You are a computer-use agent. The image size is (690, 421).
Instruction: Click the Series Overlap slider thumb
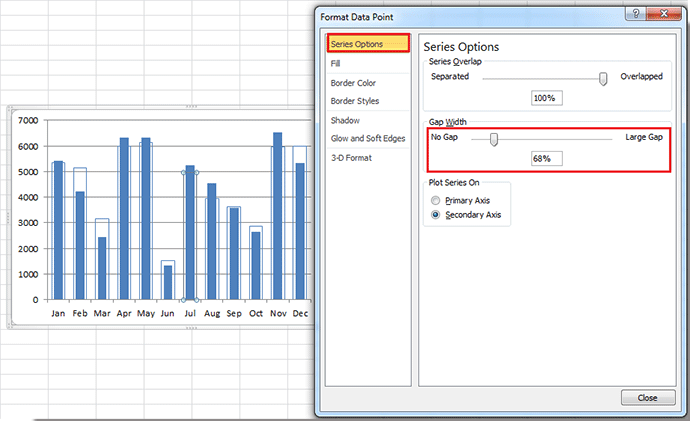click(603, 78)
